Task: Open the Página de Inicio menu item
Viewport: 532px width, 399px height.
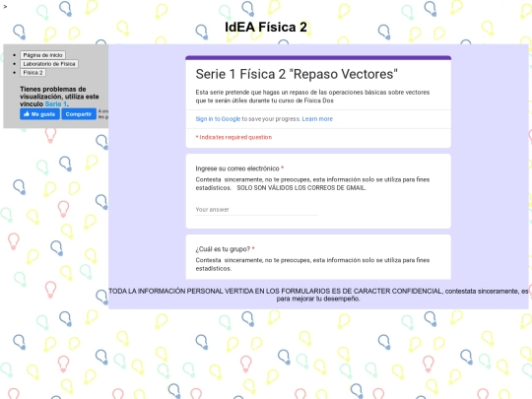Action: 42,55
